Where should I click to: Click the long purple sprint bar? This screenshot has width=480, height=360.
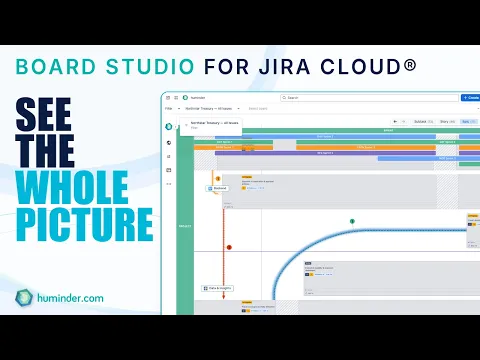(325, 153)
